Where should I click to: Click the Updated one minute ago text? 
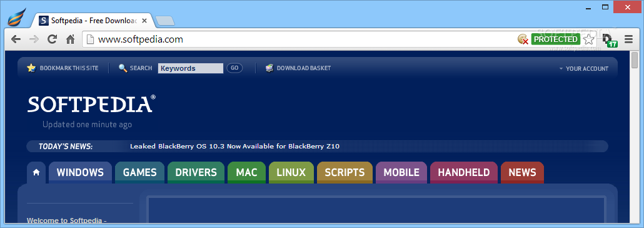click(87, 124)
